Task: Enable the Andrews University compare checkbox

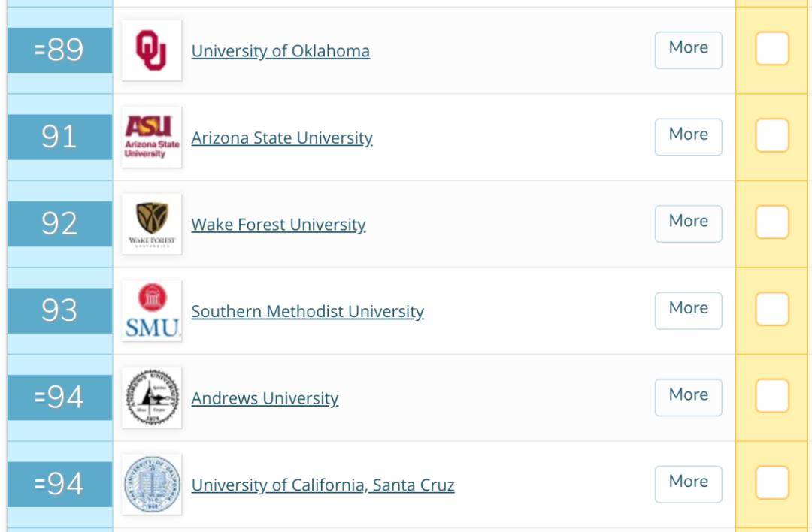Action: pos(771,397)
